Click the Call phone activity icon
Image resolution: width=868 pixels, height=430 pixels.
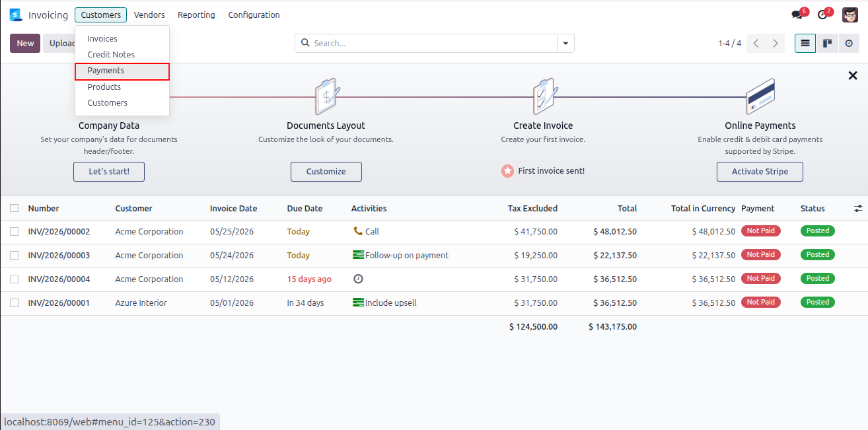[358, 231]
